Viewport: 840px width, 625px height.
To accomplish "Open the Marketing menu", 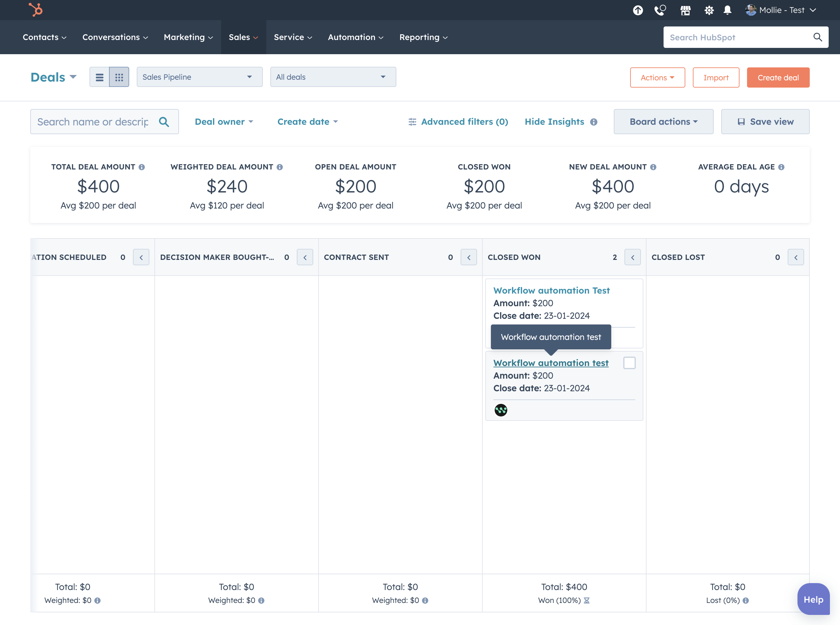I will pos(188,37).
